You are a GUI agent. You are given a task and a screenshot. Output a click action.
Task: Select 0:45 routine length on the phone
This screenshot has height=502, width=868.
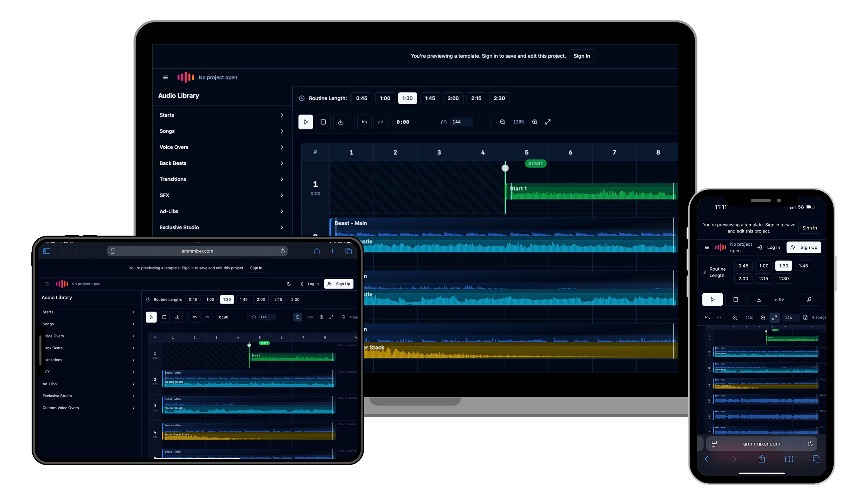pyautogui.click(x=743, y=266)
